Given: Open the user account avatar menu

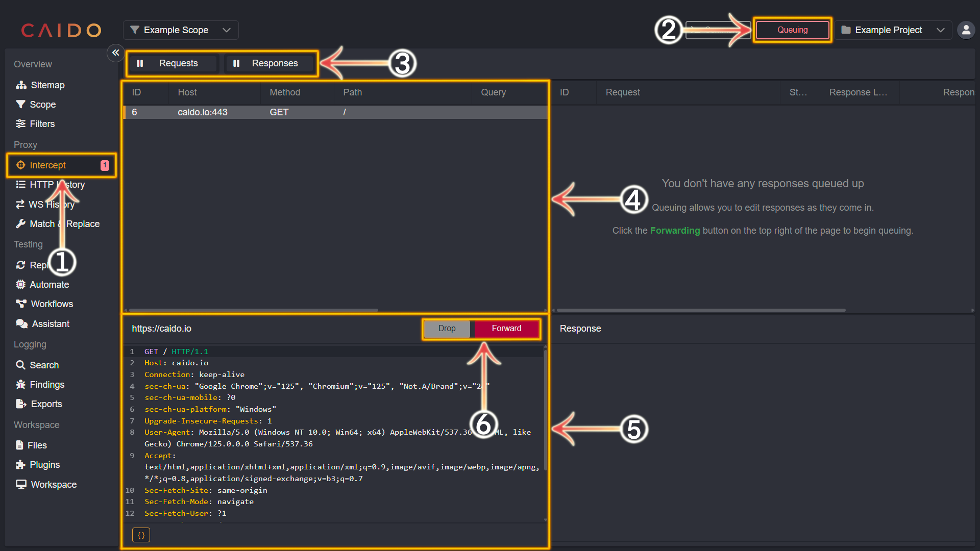Looking at the screenshot, I should [x=966, y=30].
